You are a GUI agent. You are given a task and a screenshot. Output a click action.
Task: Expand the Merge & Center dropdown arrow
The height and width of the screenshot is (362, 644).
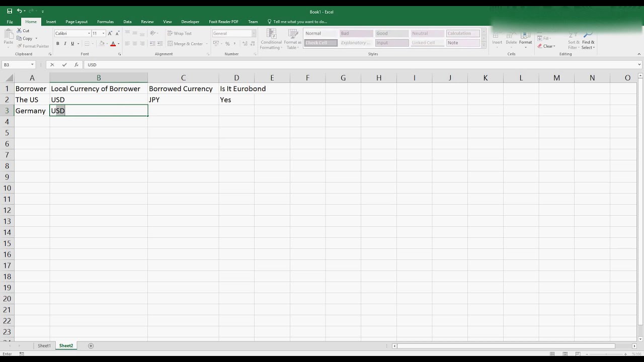coord(207,44)
